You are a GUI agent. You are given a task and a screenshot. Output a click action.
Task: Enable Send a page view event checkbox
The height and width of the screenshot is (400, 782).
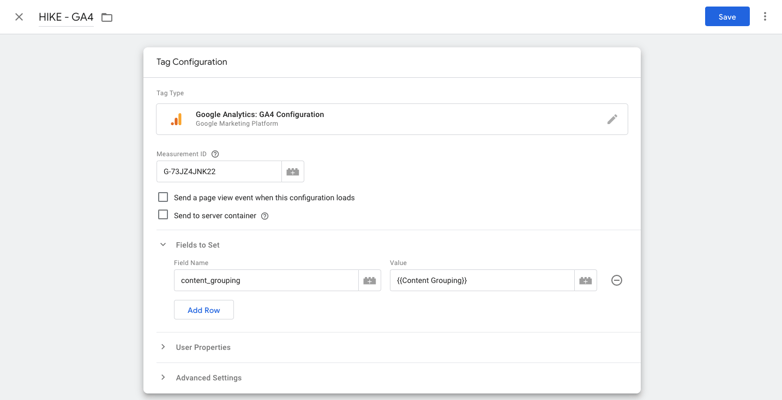click(x=163, y=197)
